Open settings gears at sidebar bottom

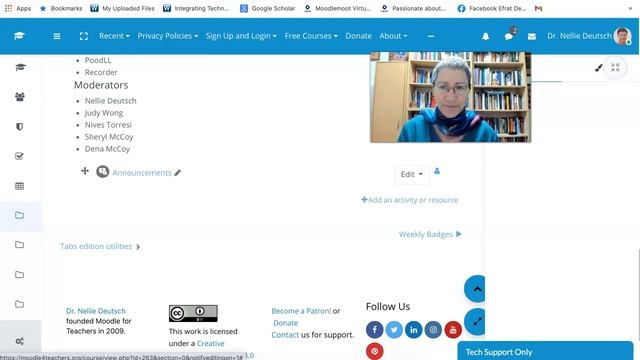click(19, 341)
